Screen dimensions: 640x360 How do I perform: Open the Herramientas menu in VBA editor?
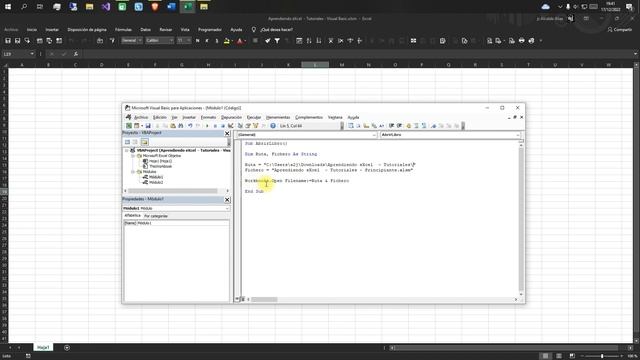pyautogui.click(x=278, y=118)
